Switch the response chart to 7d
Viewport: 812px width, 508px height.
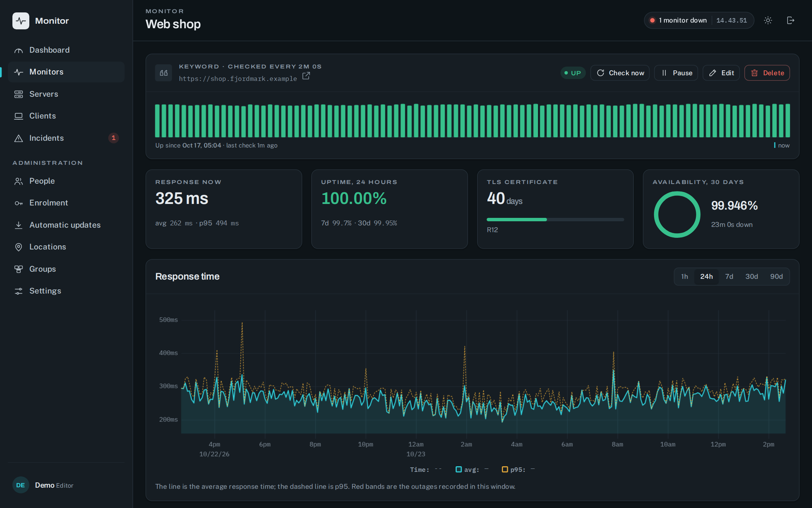click(x=729, y=277)
